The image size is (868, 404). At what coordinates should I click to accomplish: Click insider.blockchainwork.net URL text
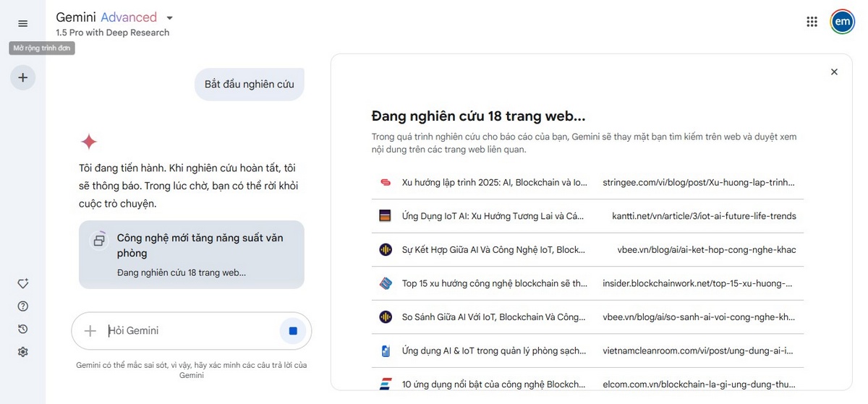coord(698,283)
